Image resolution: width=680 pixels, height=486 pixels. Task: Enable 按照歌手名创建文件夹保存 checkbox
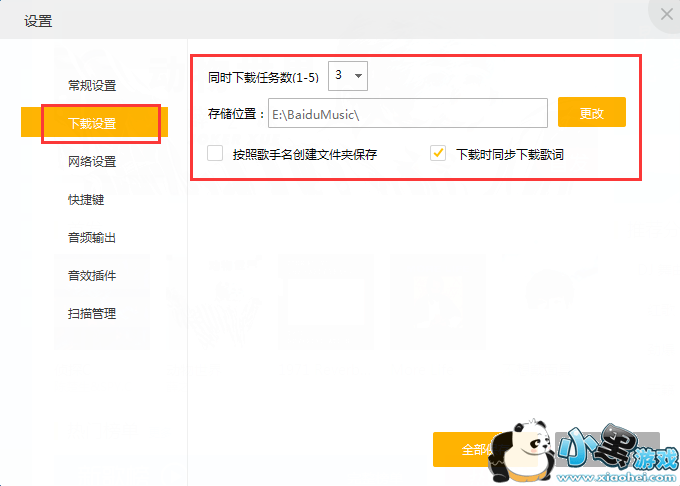[215, 153]
